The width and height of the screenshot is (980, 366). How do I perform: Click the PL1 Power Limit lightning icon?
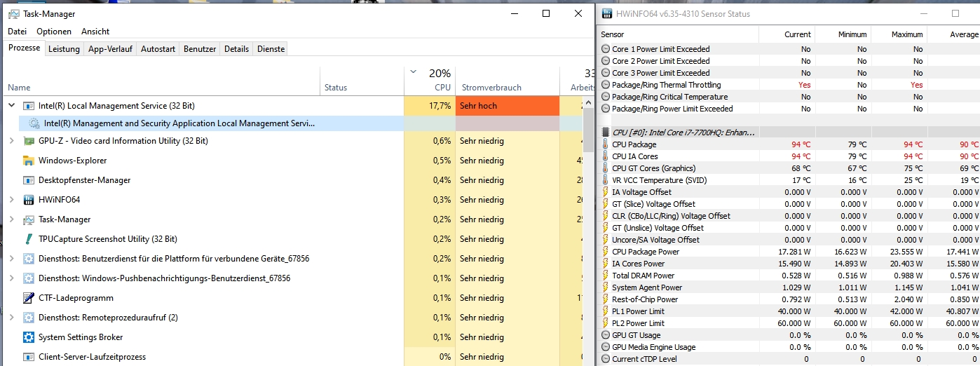pos(606,311)
